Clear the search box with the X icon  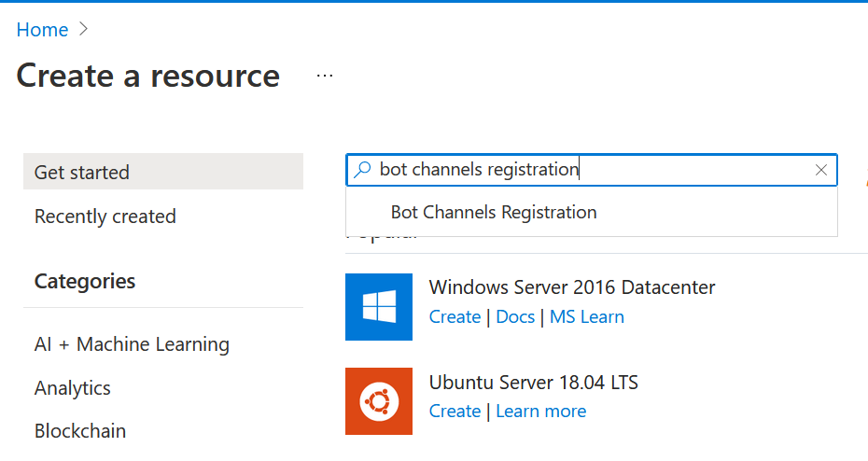point(820,170)
